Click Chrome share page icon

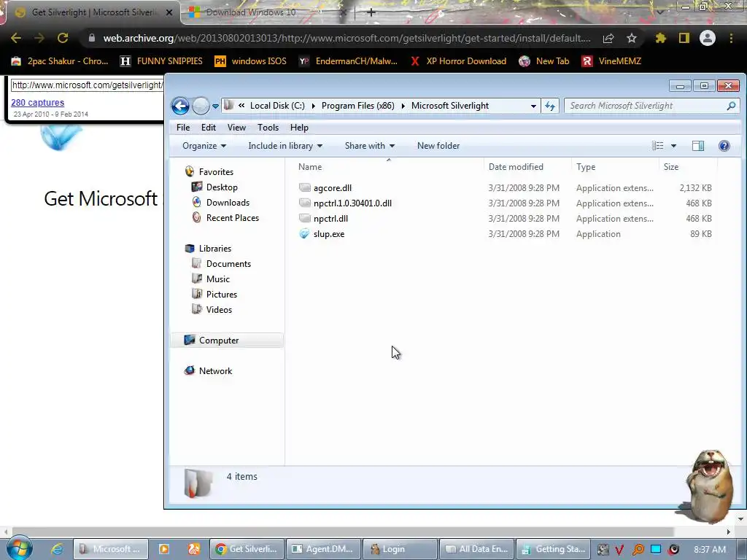click(x=608, y=38)
